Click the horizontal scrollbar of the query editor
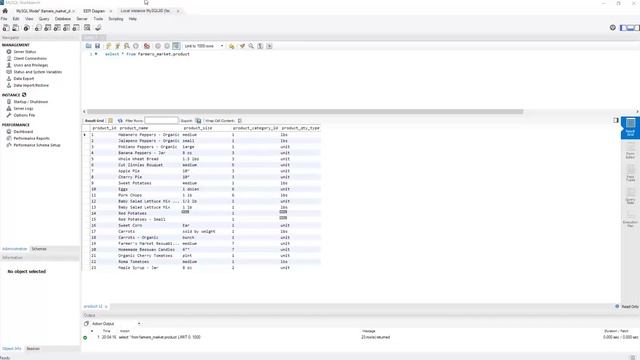The width and height of the screenshot is (640, 360). 305,111
